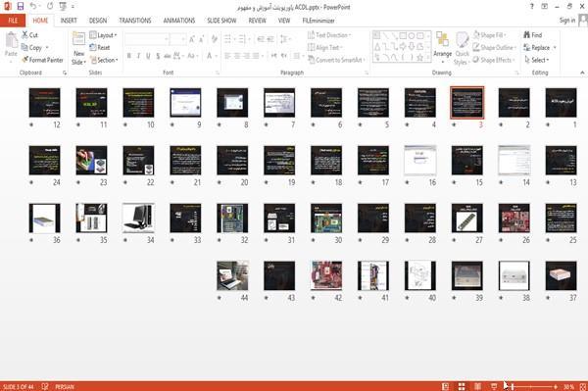Image resolution: width=588 pixels, height=391 pixels.
Task: Click Convert to SmartArt
Action: pos(335,60)
